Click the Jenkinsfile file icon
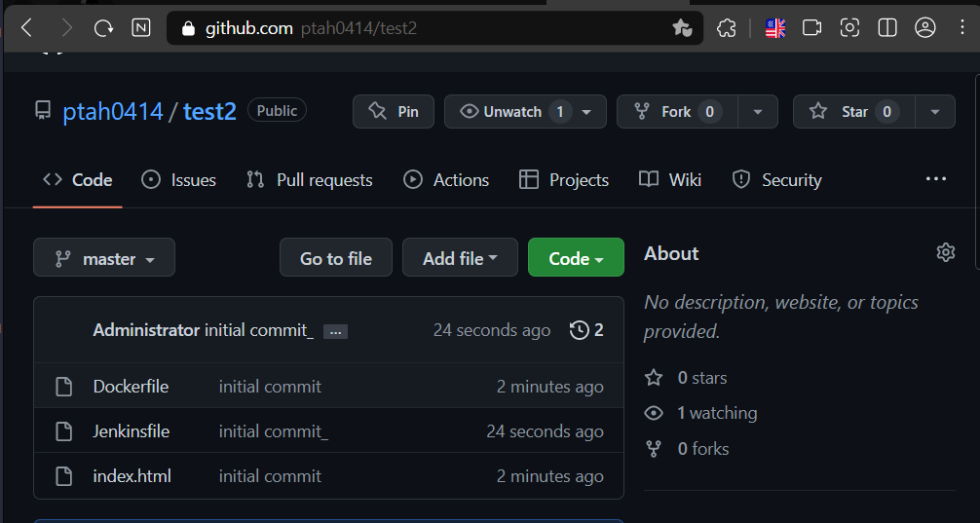Screen dimensions: 980x523 [63, 431]
